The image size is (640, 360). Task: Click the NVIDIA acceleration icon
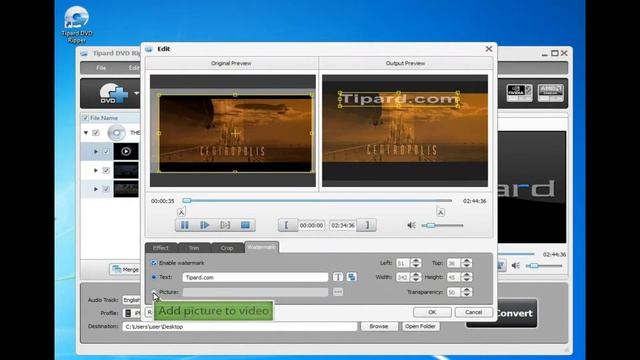tap(519, 93)
